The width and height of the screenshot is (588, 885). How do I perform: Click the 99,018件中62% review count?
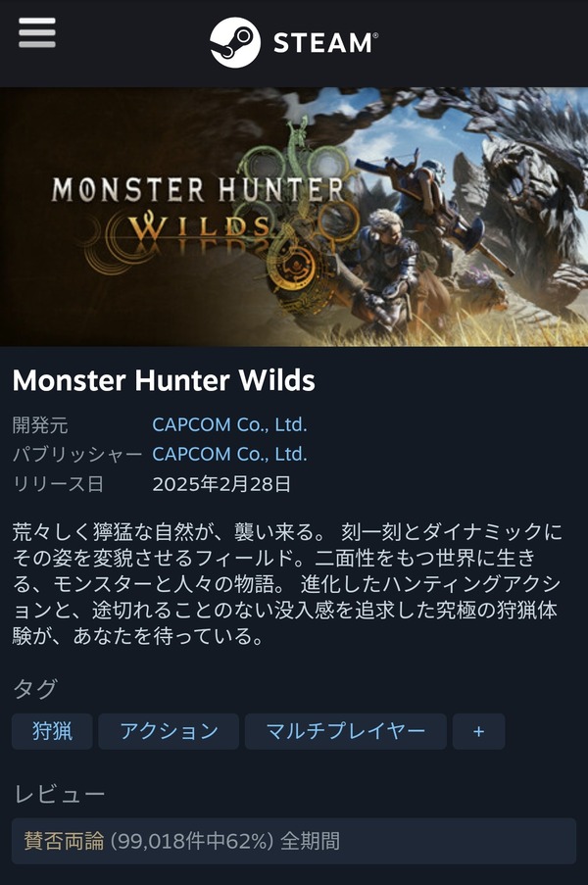[x=192, y=841]
